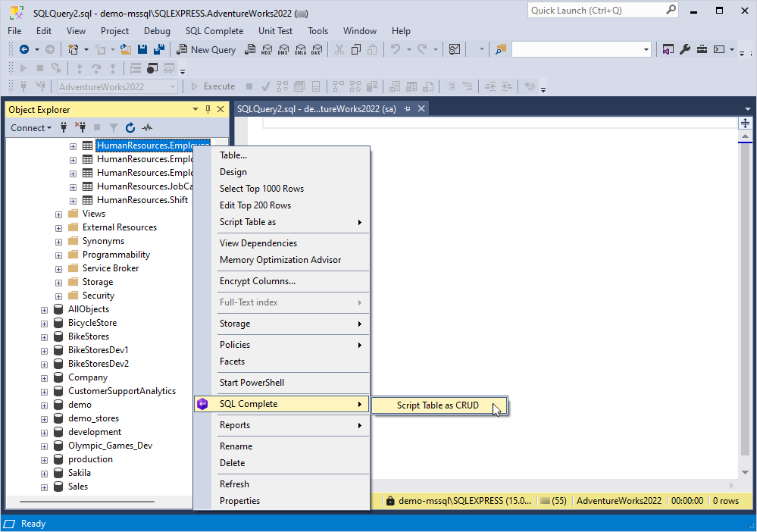Image resolution: width=757 pixels, height=532 pixels.
Task: Expand the BikeStores database node
Action: point(44,337)
